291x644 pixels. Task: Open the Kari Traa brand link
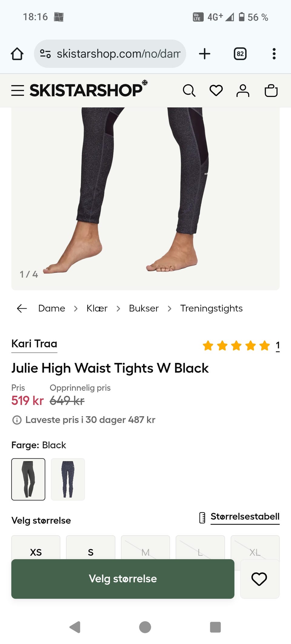(34, 344)
